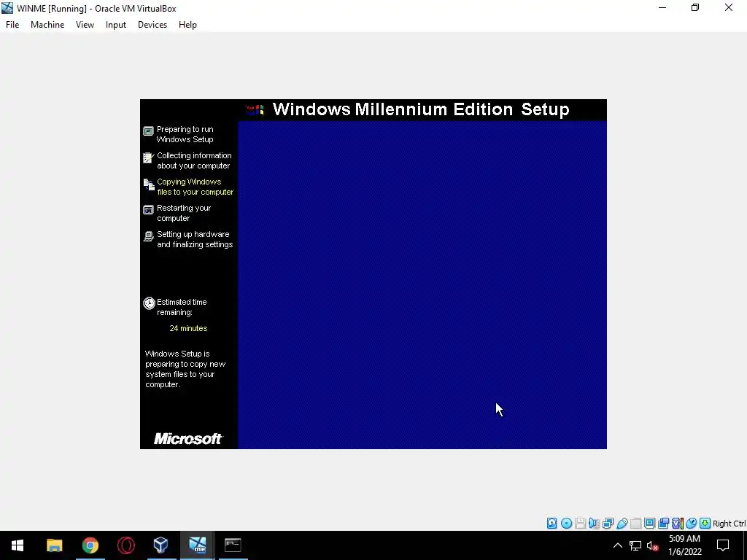Click the Setting up hardware step icon

point(149,236)
